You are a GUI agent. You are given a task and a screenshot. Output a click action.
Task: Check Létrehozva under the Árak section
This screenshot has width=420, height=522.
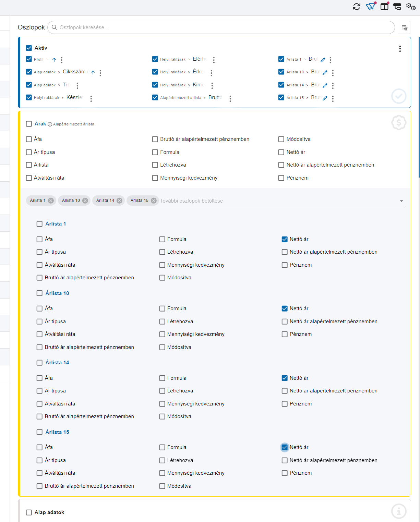155,165
